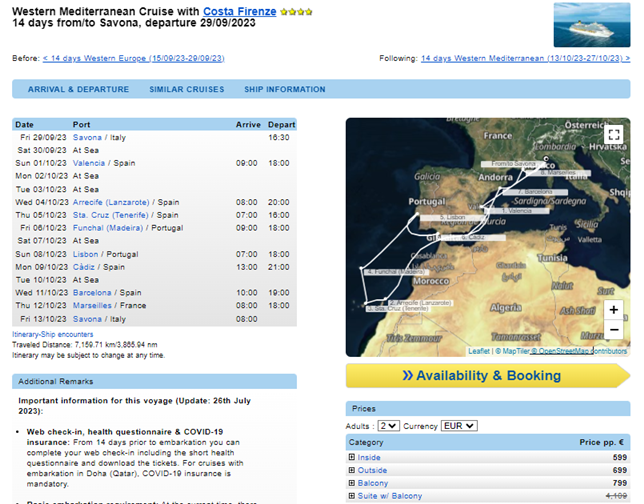Viewport: 644px width, 504px height.
Task: Click the Additional Remarks header
Action: click(x=154, y=381)
